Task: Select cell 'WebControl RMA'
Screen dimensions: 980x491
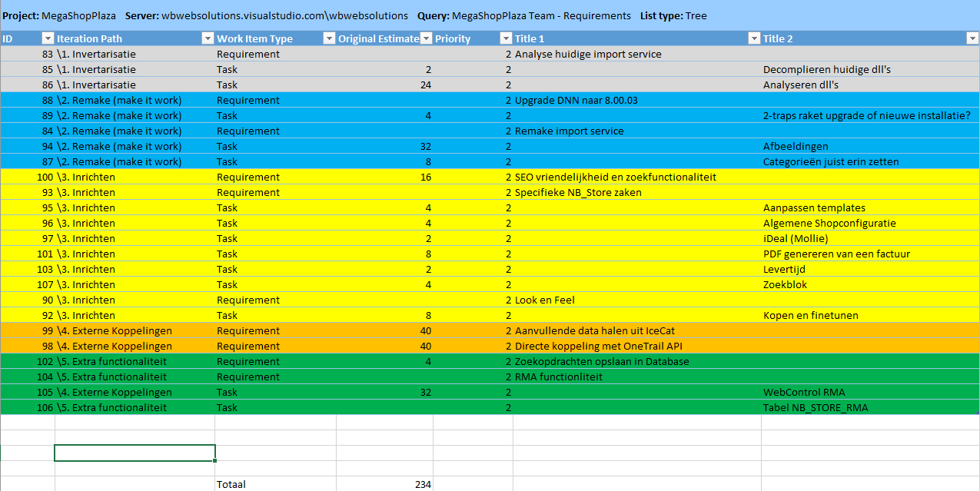Action: (x=870, y=392)
